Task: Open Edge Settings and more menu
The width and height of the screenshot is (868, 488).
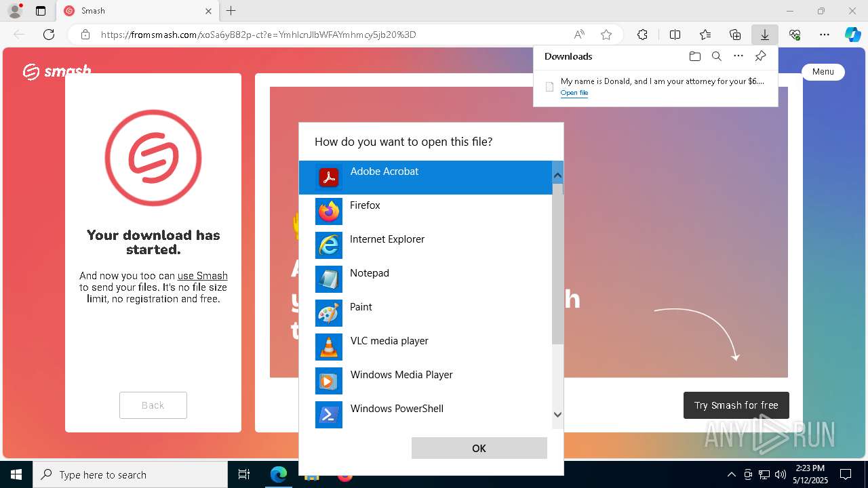Action: pos(825,35)
